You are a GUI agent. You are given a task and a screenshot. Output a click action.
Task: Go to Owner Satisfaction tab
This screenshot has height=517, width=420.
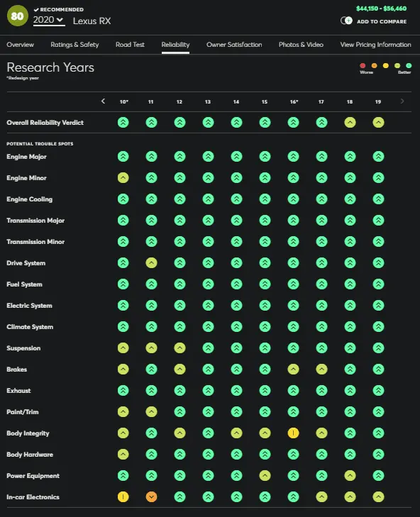[234, 45]
